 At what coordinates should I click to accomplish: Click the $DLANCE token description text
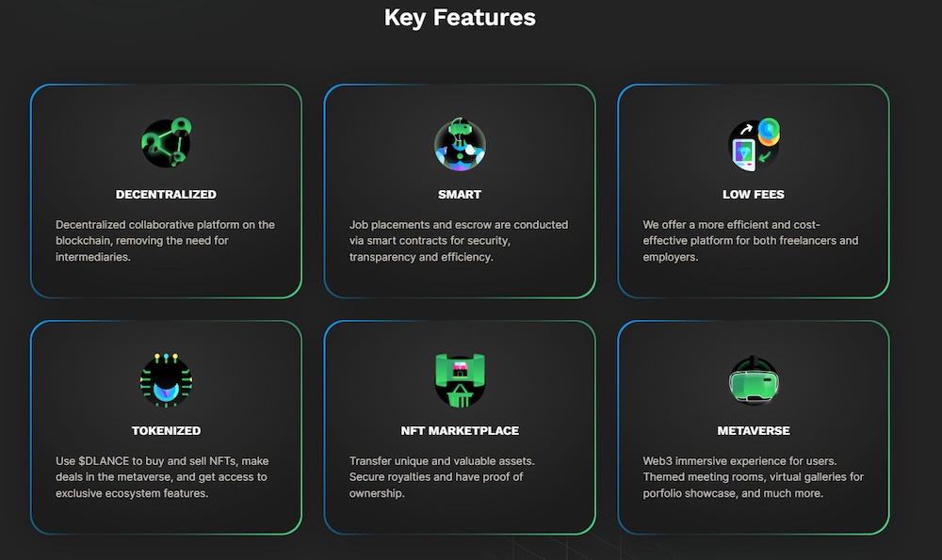[x=162, y=477]
